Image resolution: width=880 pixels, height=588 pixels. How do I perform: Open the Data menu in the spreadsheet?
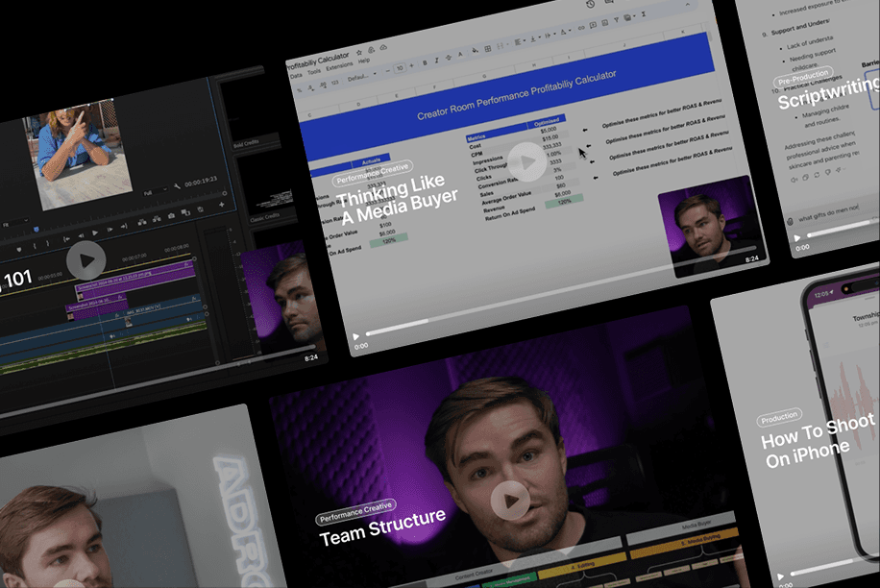(x=296, y=76)
